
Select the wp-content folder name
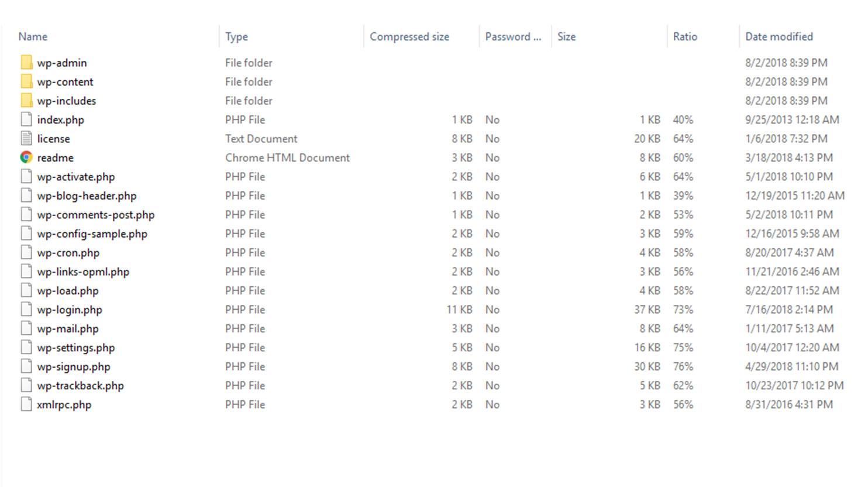65,82
